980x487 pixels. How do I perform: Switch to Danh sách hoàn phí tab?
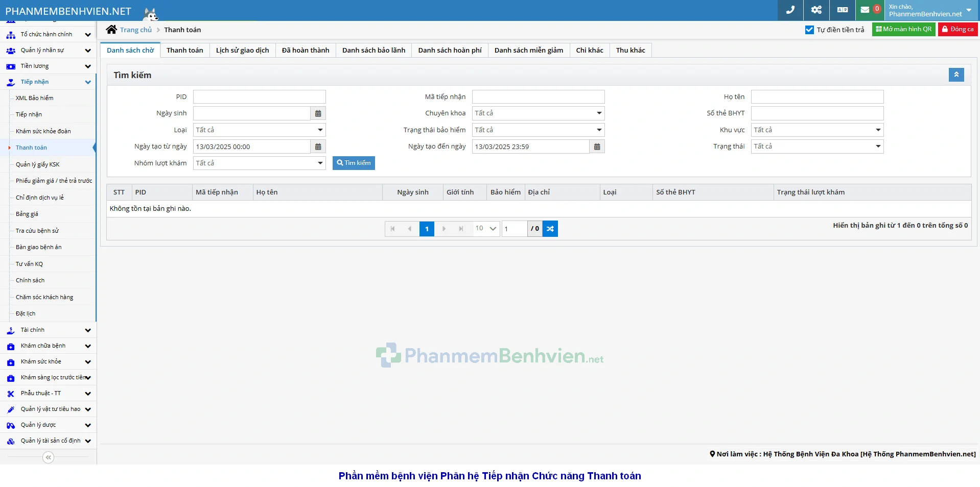pyautogui.click(x=450, y=50)
